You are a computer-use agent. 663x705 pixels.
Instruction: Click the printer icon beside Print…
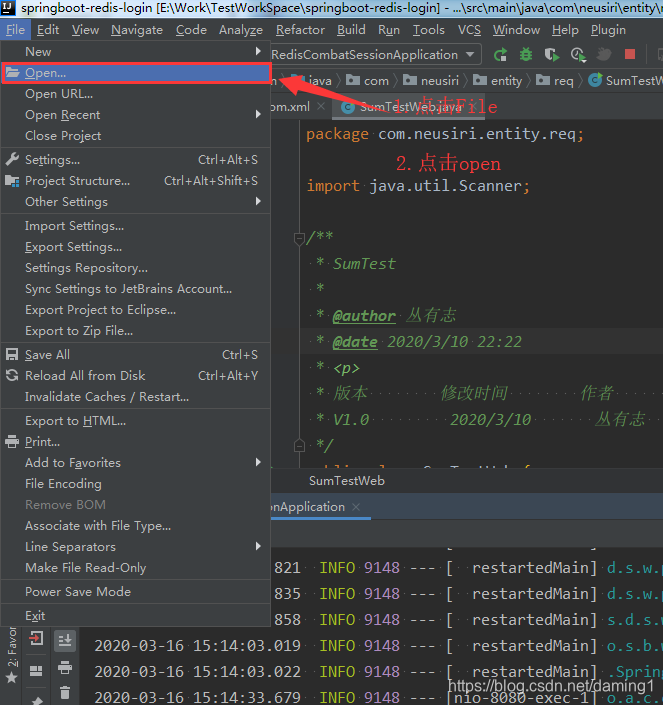click(12, 442)
